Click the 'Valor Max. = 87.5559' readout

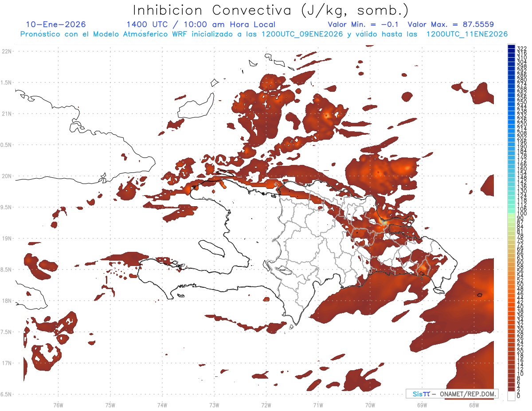click(x=451, y=24)
